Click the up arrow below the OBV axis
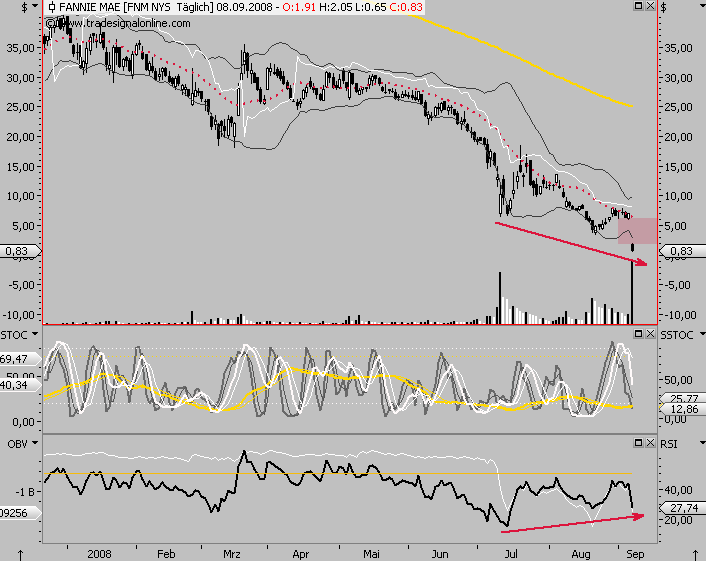Screen dimensions: 706x561 point(20,555)
